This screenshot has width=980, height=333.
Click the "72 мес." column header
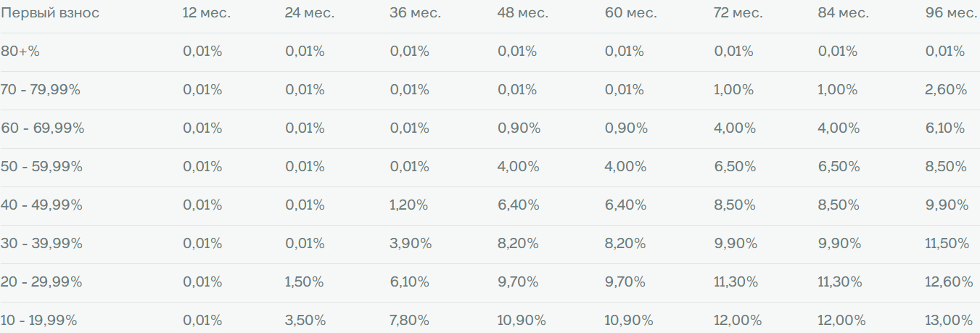(x=739, y=13)
